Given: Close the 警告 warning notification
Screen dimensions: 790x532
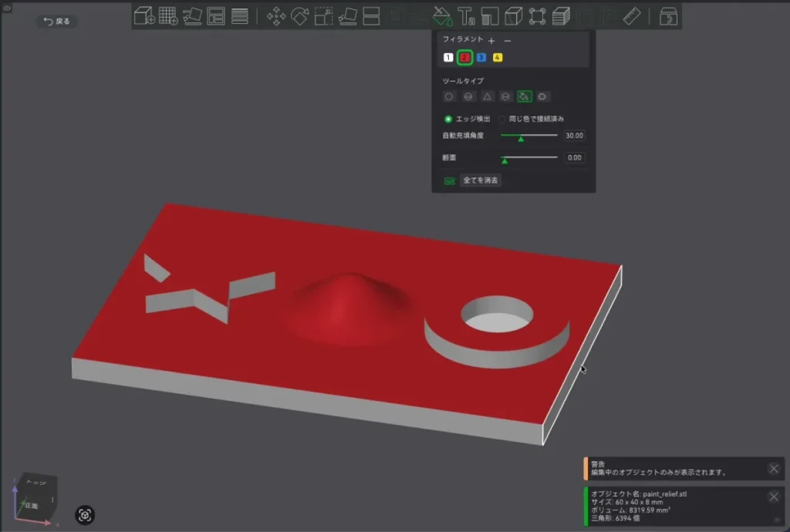Looking at the screenshot, I should (774, 469).
